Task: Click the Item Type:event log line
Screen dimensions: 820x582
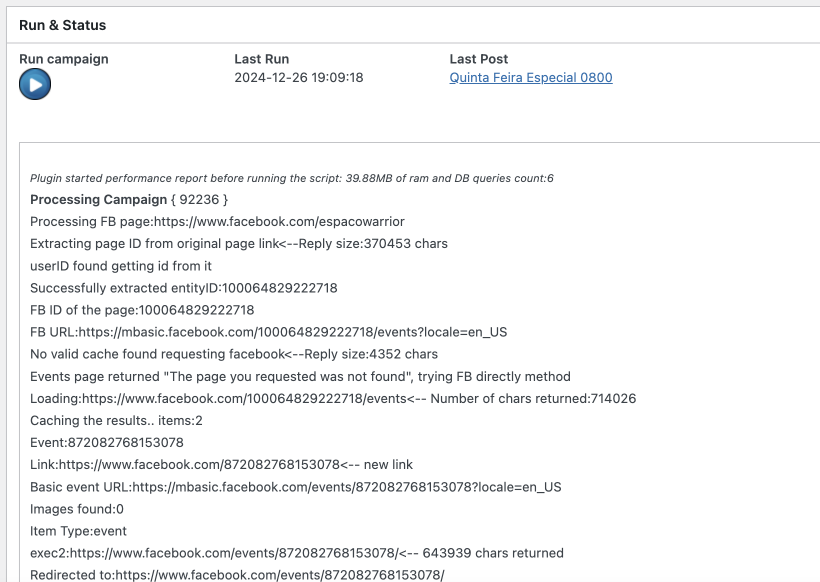Action: tap(78, 531)
